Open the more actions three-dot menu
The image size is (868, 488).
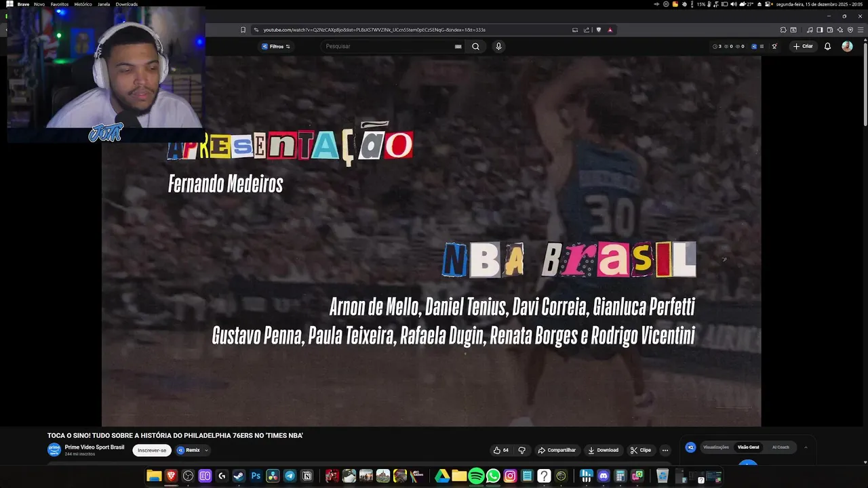coord(665,450)
